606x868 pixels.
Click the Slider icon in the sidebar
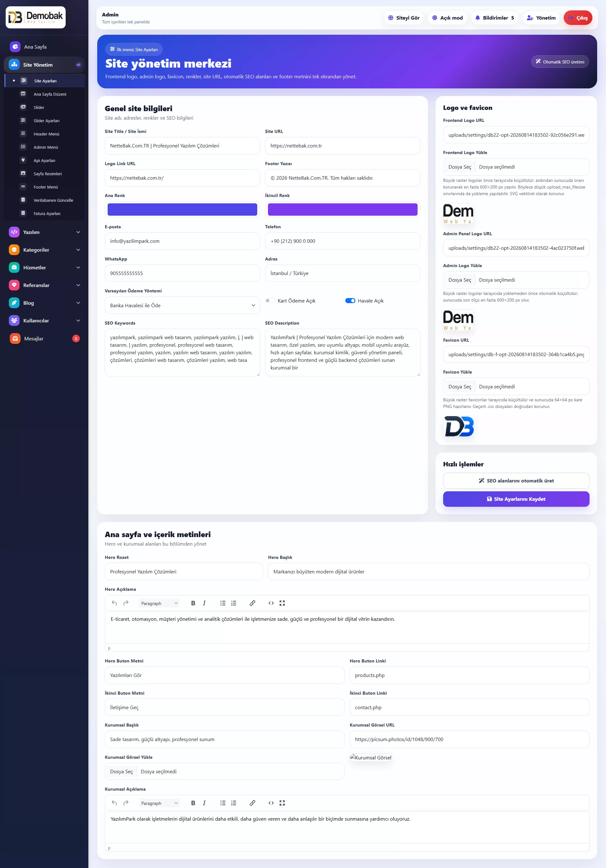point(23,107)
